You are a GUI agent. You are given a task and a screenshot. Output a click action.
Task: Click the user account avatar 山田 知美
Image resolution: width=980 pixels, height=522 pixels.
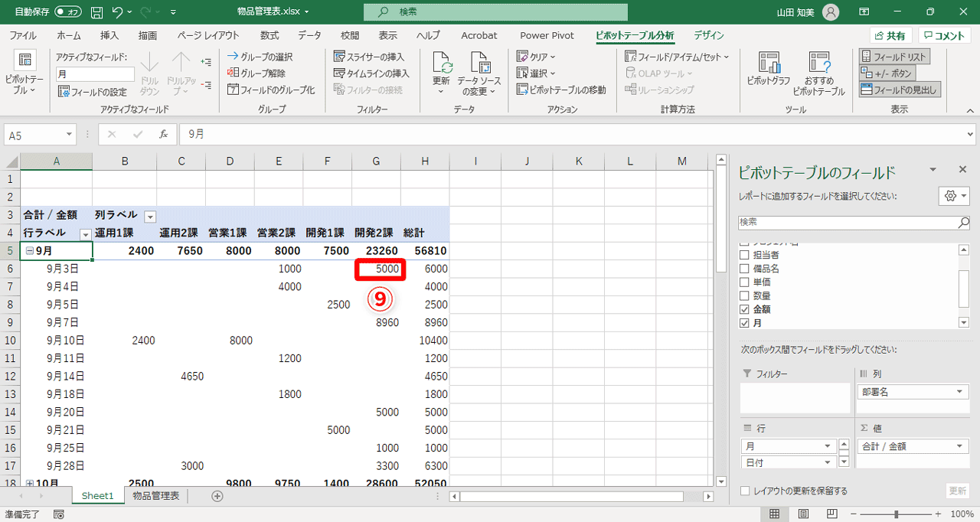point(831,12)
